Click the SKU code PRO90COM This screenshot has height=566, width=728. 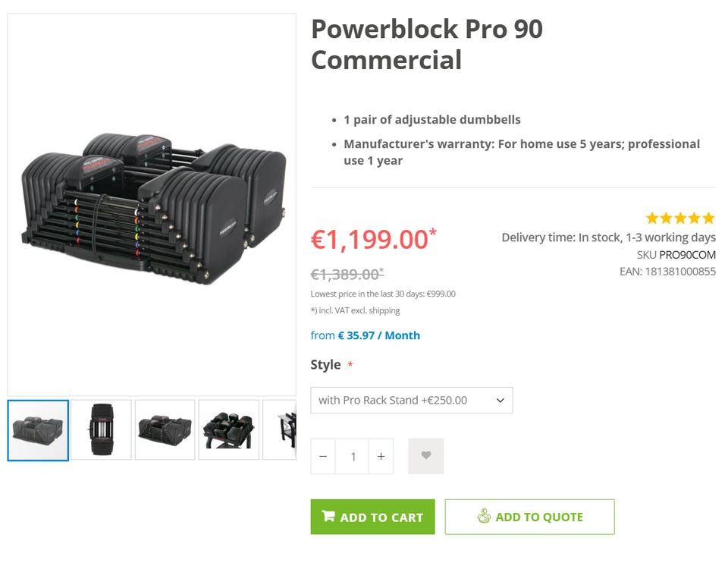[687, 255]
